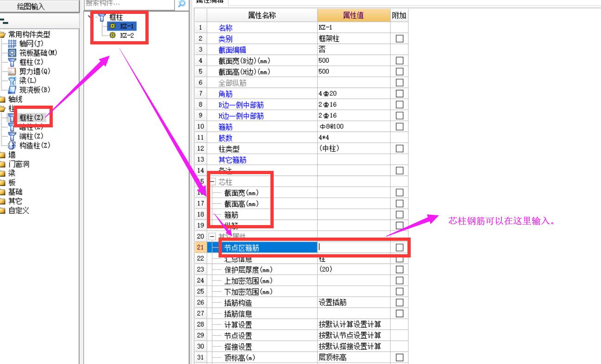Screen dimensions: 601x364
Task: Tick the 附加 checkbox for 全部纵筋
Action: coord(400,82)
